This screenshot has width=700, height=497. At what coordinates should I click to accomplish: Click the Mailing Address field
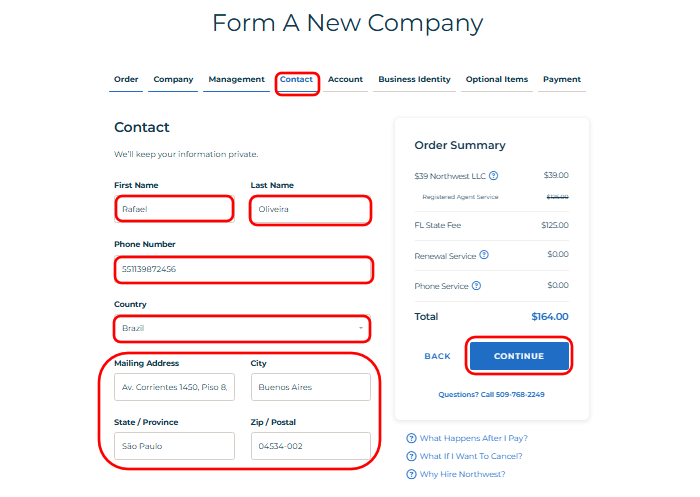pos(174,387)
